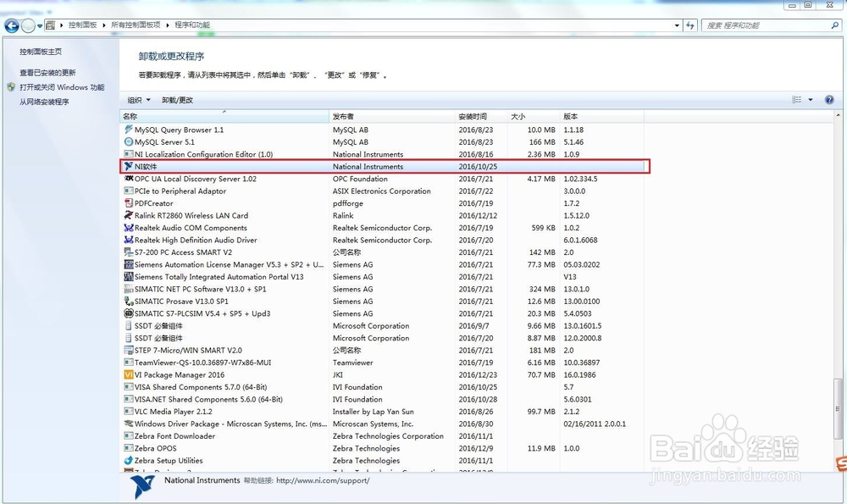Select SSDT 必备组件 version 13.0.1601.5 row

tap(382, 326)
